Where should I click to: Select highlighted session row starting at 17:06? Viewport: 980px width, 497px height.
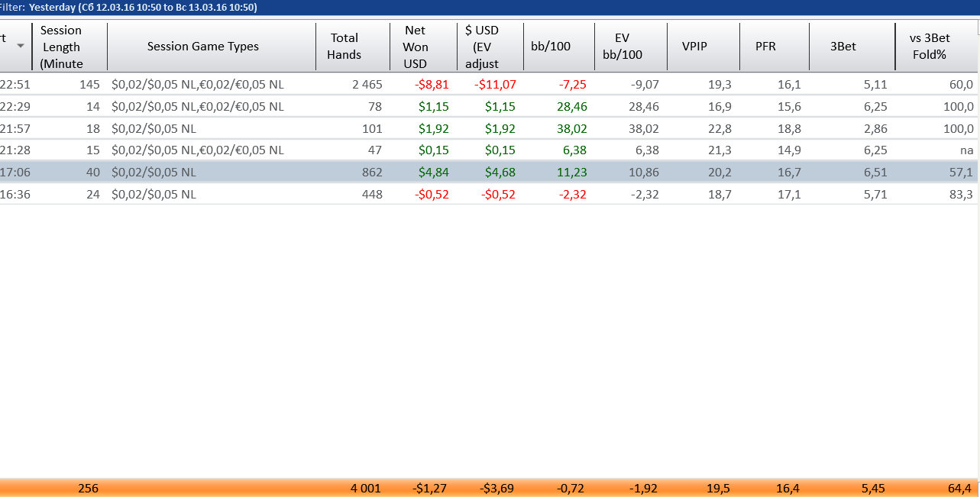coord(490,173)
